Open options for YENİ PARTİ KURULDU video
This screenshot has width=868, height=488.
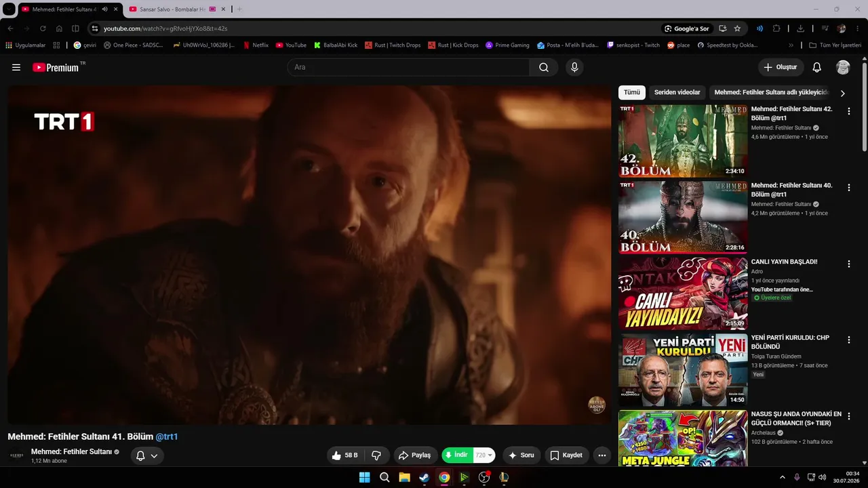point(848,340)
